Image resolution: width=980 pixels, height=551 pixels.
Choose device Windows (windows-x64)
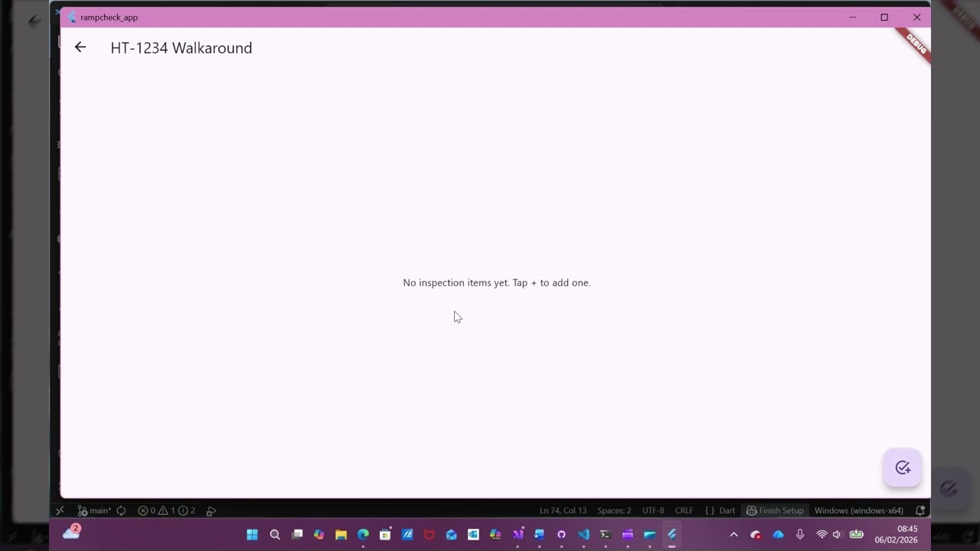pyautogui.click(x=859, y=510)
